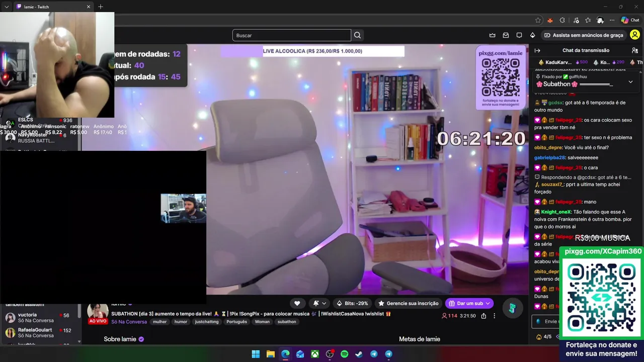Open Xbox app in taskbar
The width and height of the screenshot is (644, 362).
[314, 354]
